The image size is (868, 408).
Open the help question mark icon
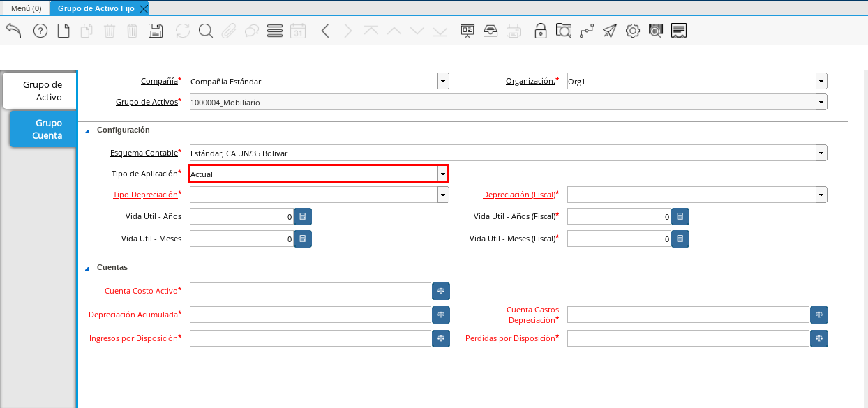[x=40, y=31]
